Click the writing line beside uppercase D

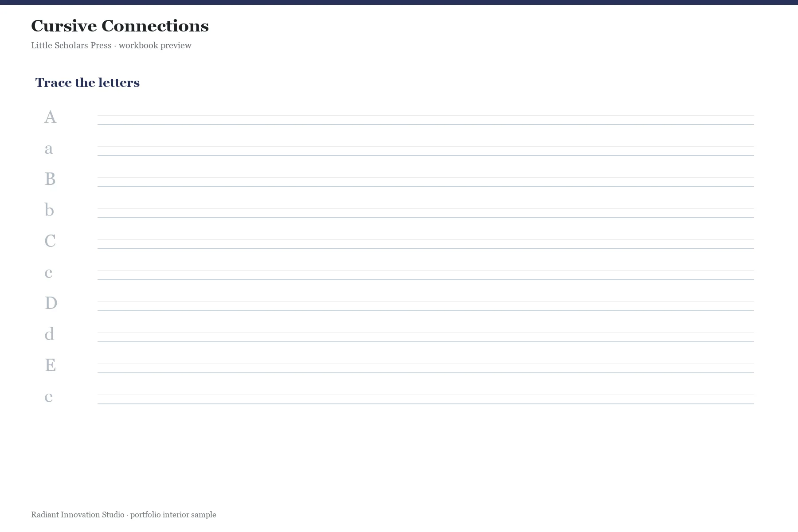coord(426,306)
